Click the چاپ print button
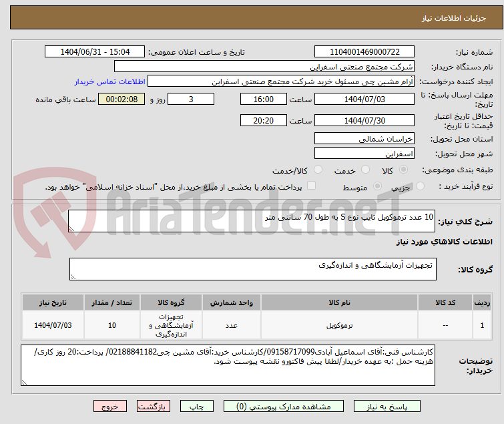The width and height of the screenshot is (504, 424). point(196,407)
